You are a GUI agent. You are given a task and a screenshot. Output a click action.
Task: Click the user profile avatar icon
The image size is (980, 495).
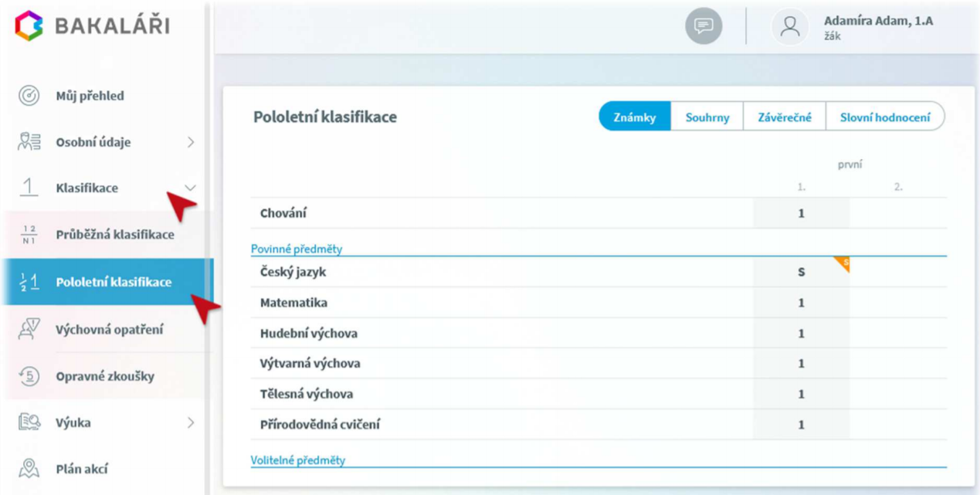(789, 27)
